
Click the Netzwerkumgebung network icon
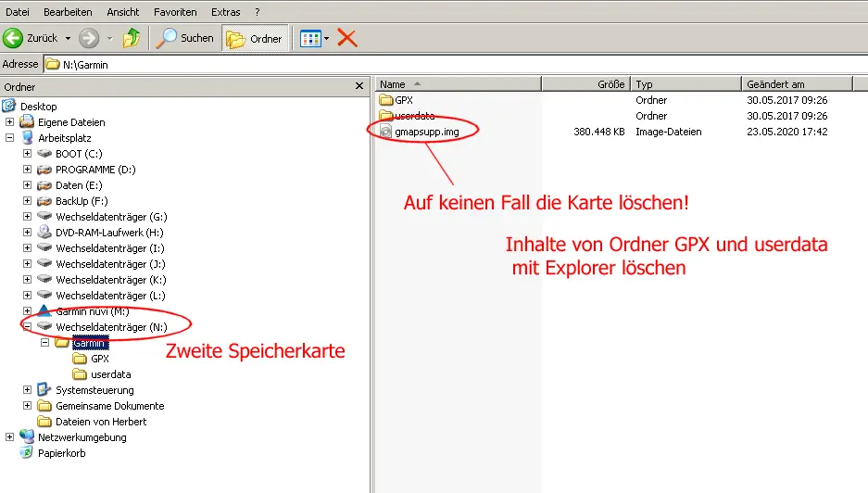(x=27, y=436)
